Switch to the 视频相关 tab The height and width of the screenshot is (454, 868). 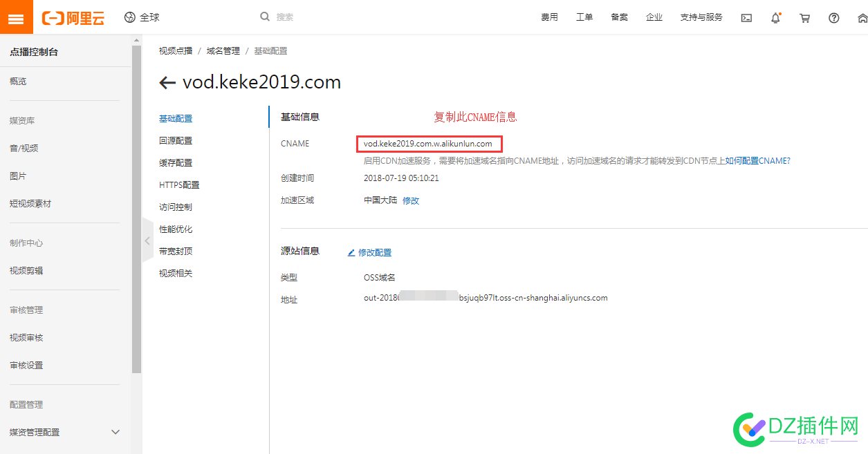176,274
